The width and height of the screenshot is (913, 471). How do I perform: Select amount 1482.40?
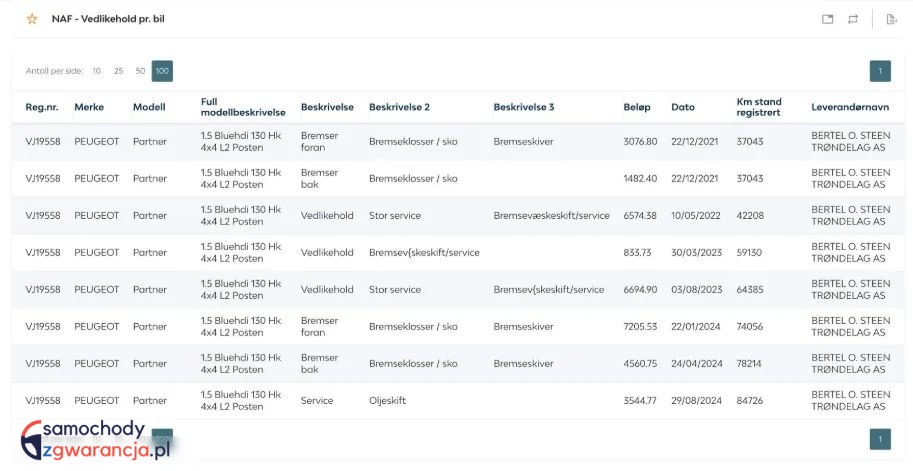pos(640,179)
